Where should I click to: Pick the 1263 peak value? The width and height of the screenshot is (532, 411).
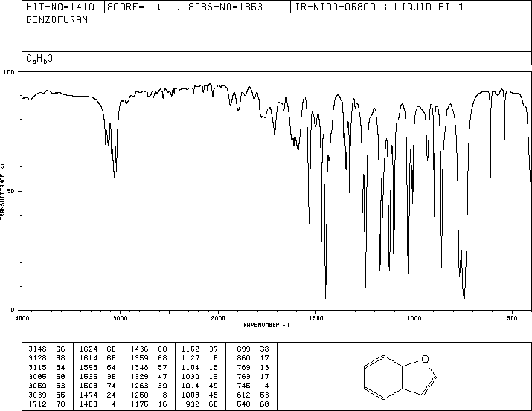(139, 386)
